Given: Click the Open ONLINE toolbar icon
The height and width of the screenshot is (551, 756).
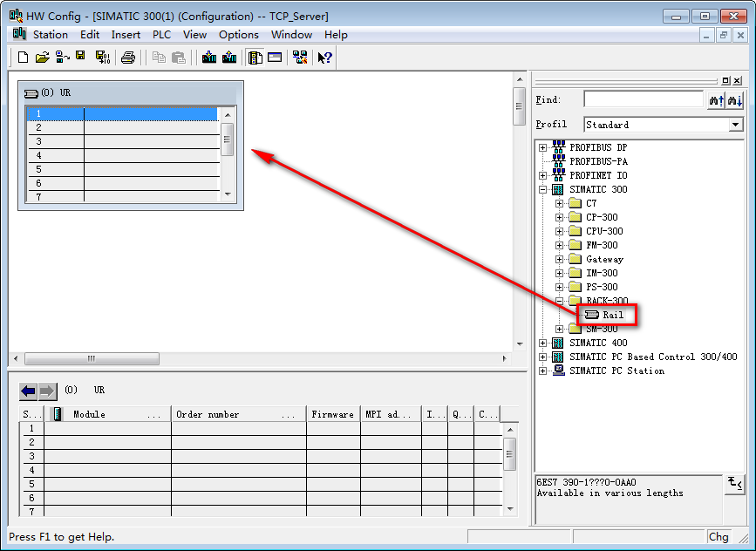Looking at the screenshot, I should 62,58.
